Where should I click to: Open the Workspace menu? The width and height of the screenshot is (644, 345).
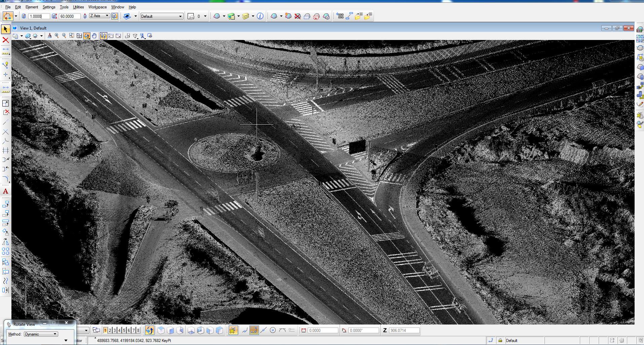[x=98, y=7]
